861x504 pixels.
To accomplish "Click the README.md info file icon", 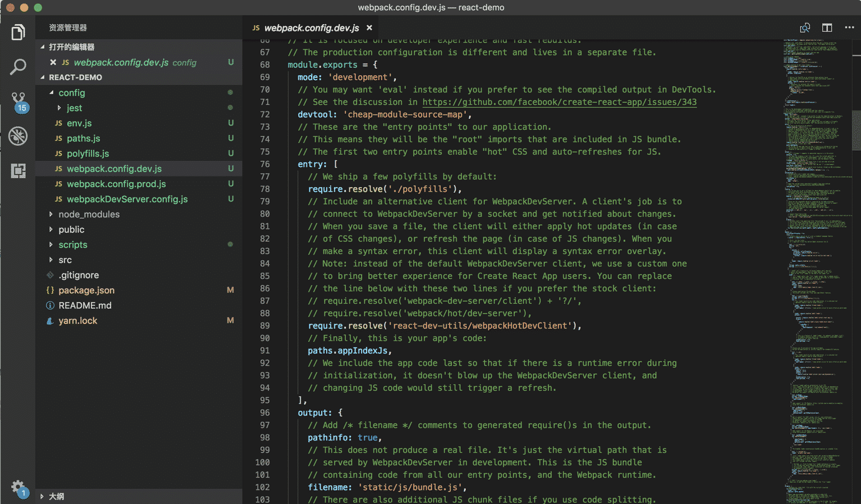I will [50, 306].
